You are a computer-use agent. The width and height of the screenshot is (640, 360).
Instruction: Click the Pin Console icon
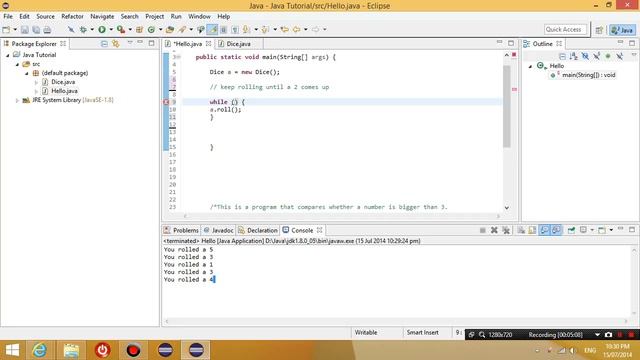click(x=571, y=230)
